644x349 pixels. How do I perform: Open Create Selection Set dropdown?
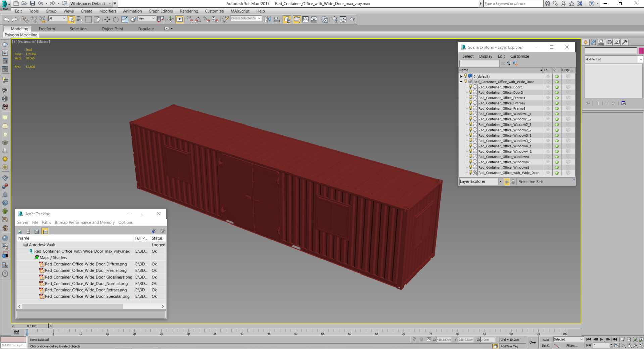coord(246,19)
